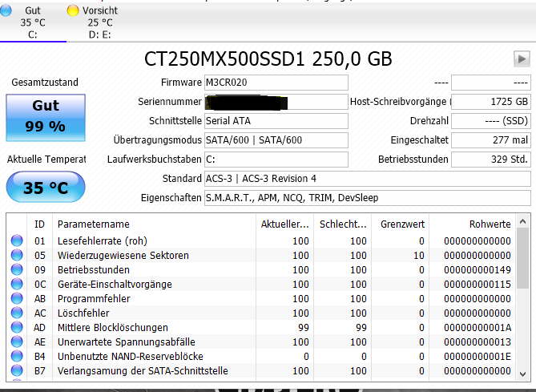This screenshot has width=536, height=392.
Task: Click the Standard ACS-3 Revision 4 field
Action: coord(368,179)
